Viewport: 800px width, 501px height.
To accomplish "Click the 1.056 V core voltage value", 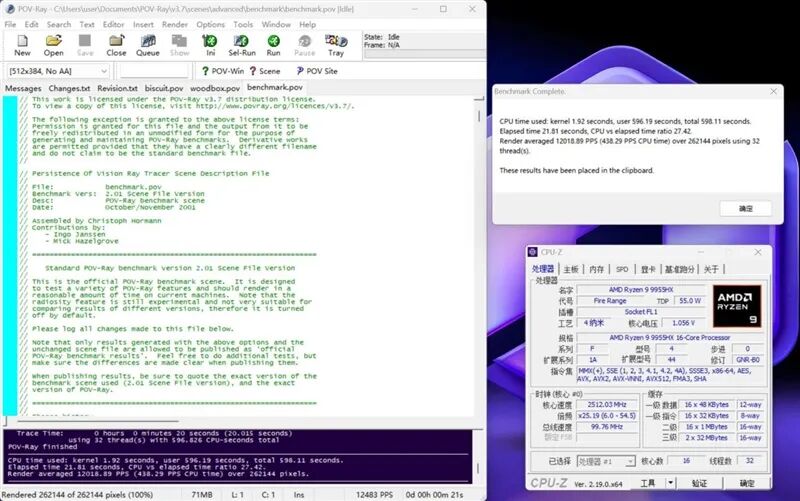I will pos(684,323).
